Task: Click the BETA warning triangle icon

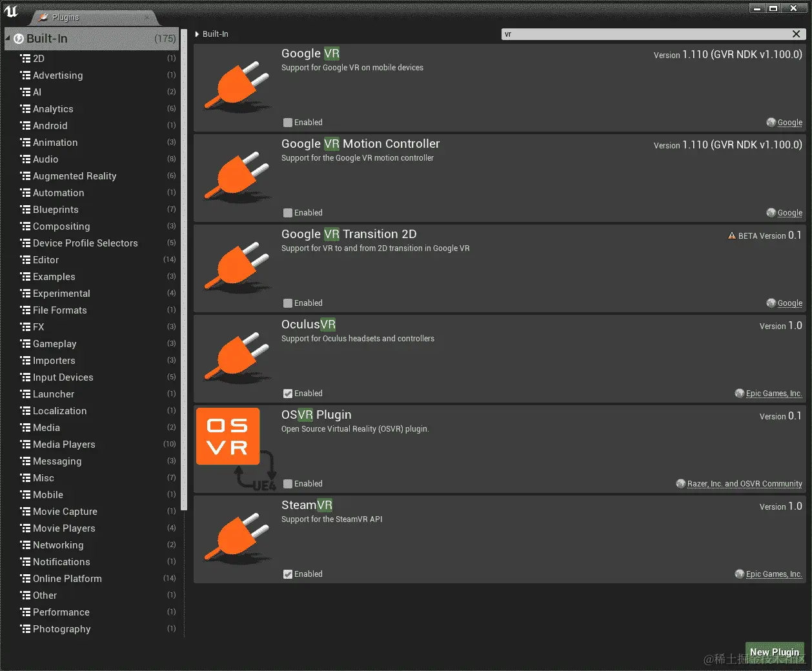Action: (x=731, y=235)
